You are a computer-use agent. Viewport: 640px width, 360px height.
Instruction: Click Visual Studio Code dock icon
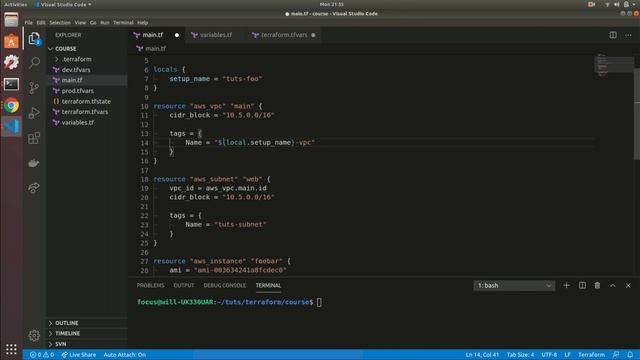point(11,127)
